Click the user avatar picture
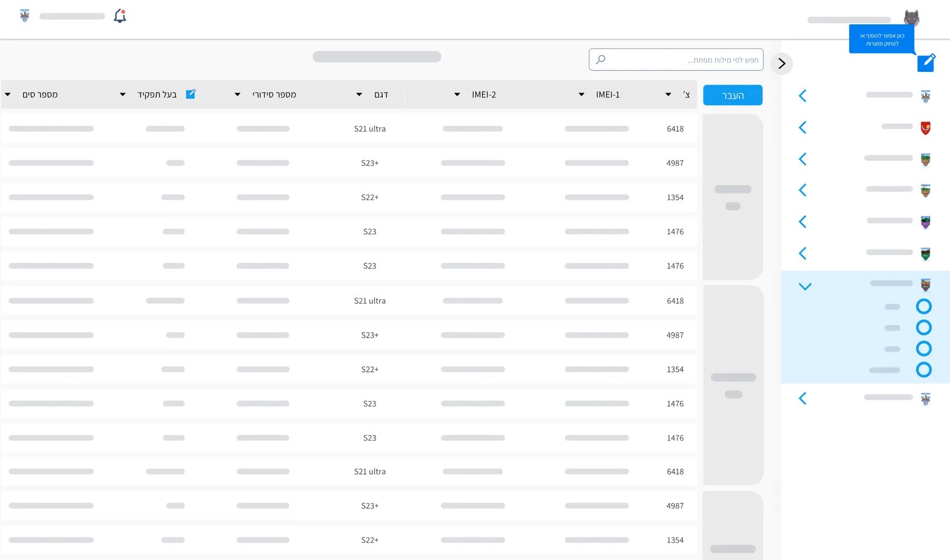Viewport: 950px width, 560px height. (x=911, y=18)
